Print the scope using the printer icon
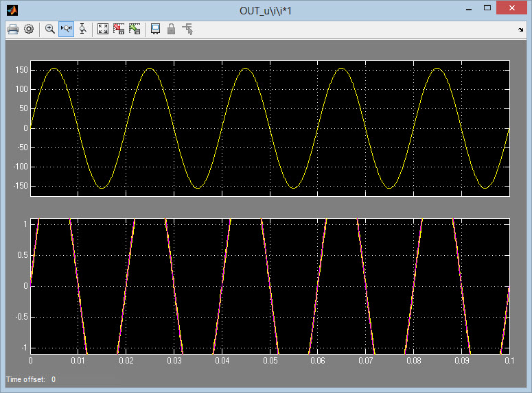Image resolution: width=532 pixels, height=393 pixels. coord(13,29)
